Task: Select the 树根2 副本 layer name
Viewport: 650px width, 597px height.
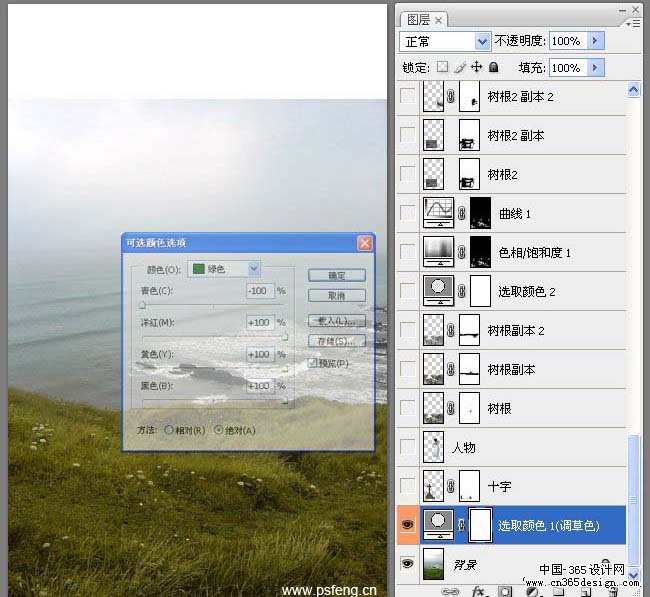Action: (x=516, y=136)
